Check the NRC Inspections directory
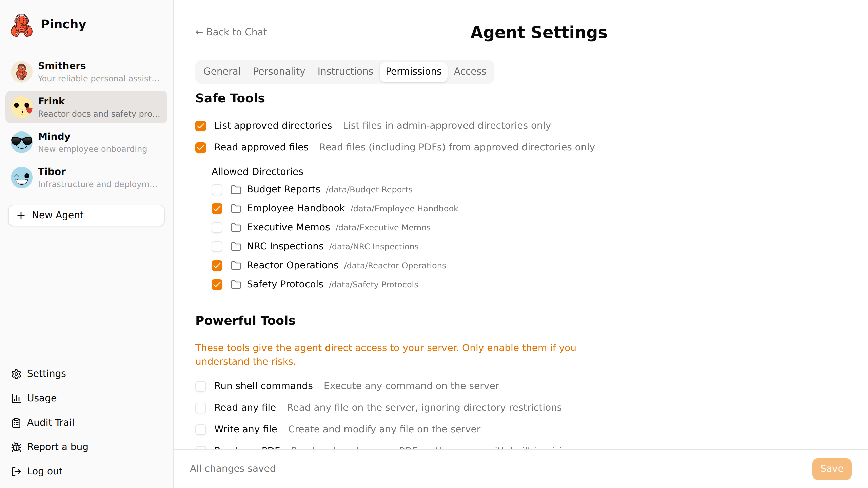Viewport: 868px width, 488px height. click(217, 246)
